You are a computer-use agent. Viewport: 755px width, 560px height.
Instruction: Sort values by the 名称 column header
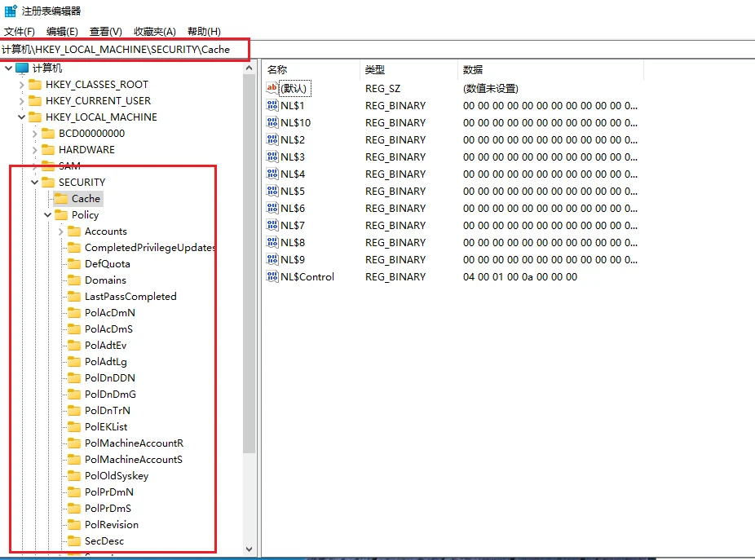(x=311, y=70)
